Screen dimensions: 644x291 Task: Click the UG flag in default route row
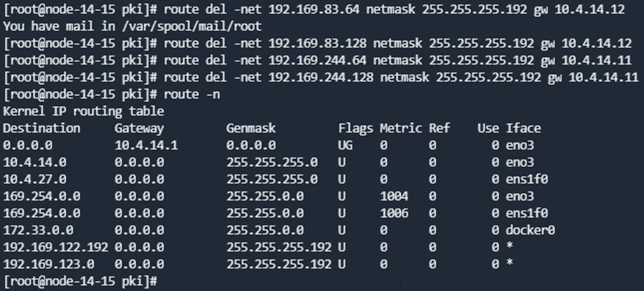(345, 145)
